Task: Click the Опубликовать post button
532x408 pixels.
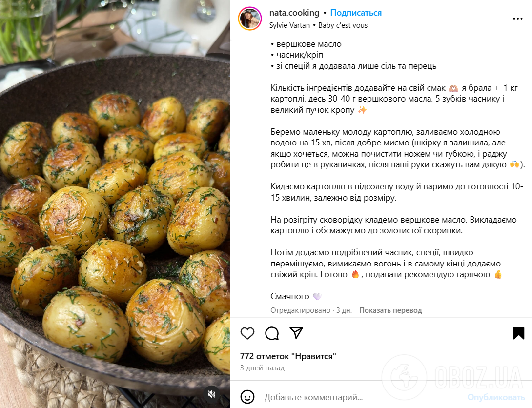Action: [x=496, y=397]
